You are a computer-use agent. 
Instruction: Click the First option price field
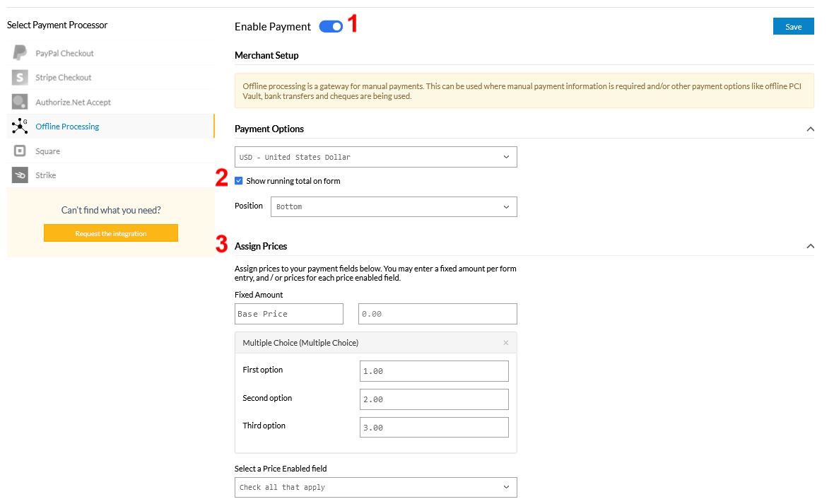(434, 371)
